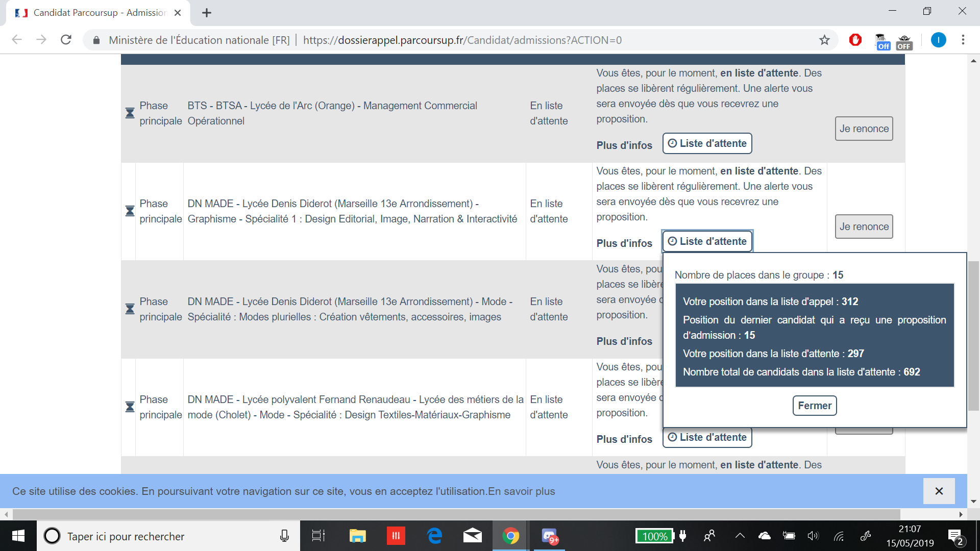Show hidden system tray icons chevron

740,536
